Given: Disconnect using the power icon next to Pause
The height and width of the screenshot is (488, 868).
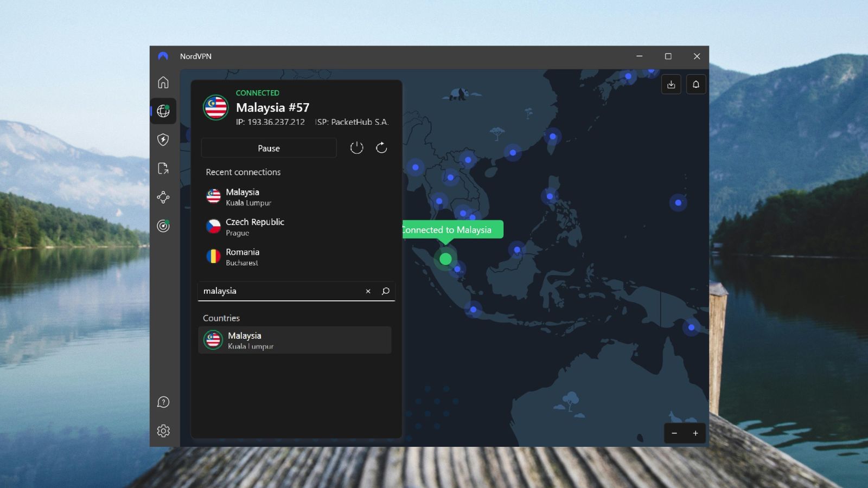Looking at the screenshot, I should (x=357, y=147).
